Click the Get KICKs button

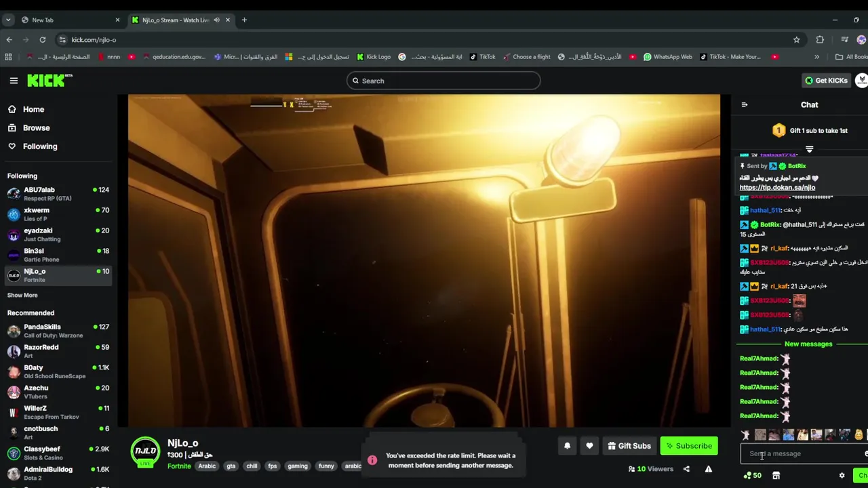coord(825,81)
